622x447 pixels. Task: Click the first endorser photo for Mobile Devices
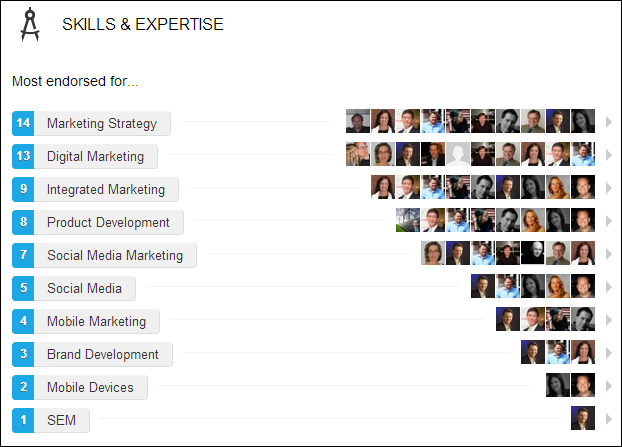click(558, 386)
